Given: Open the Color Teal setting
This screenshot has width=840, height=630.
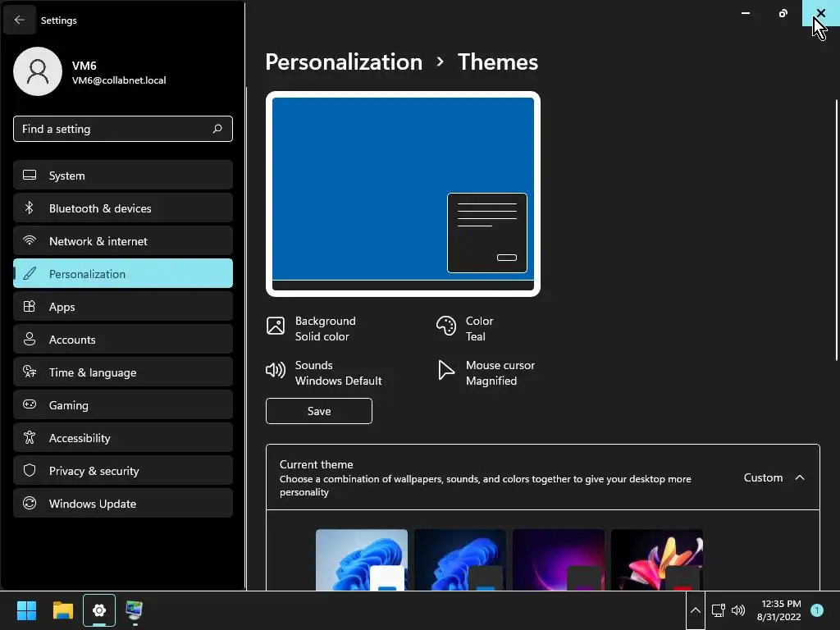Looking at the screenshot, I should pyautogui.click(x=465, y=328).
